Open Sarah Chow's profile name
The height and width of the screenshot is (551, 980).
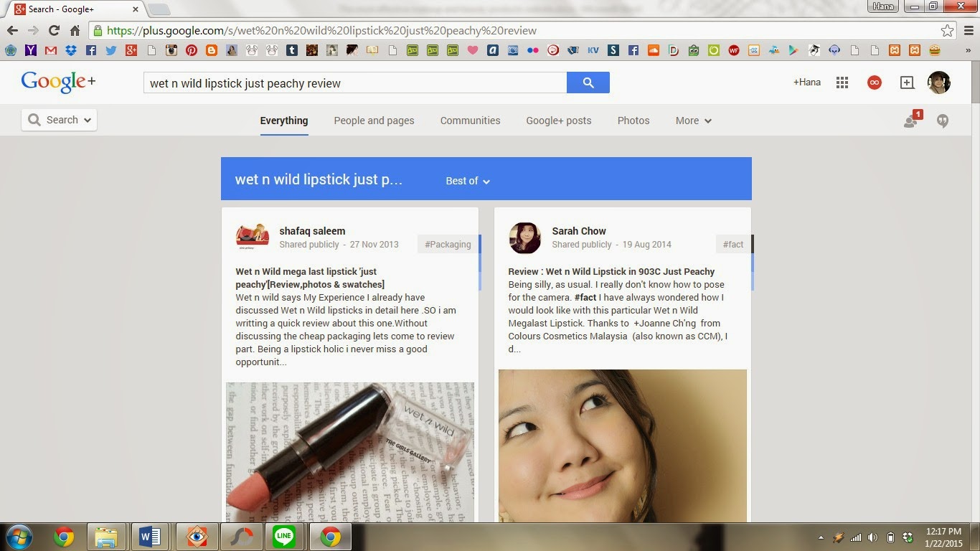pos(579,231)
